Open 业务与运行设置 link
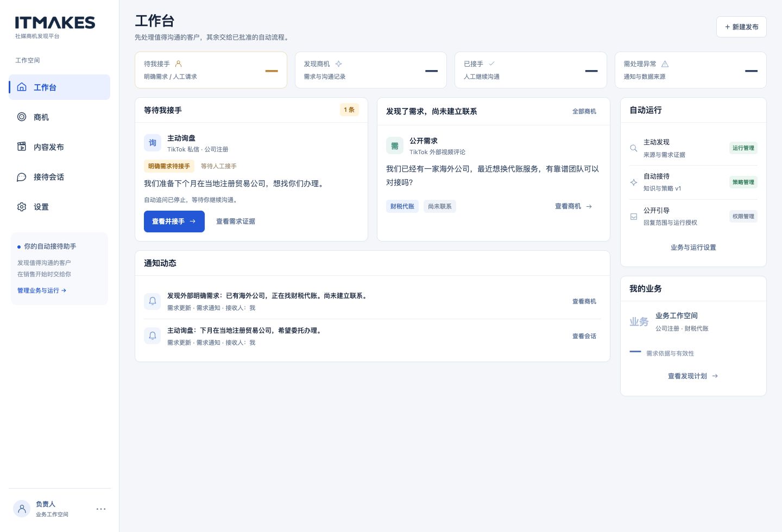782x532 pixels. (693, 248)
